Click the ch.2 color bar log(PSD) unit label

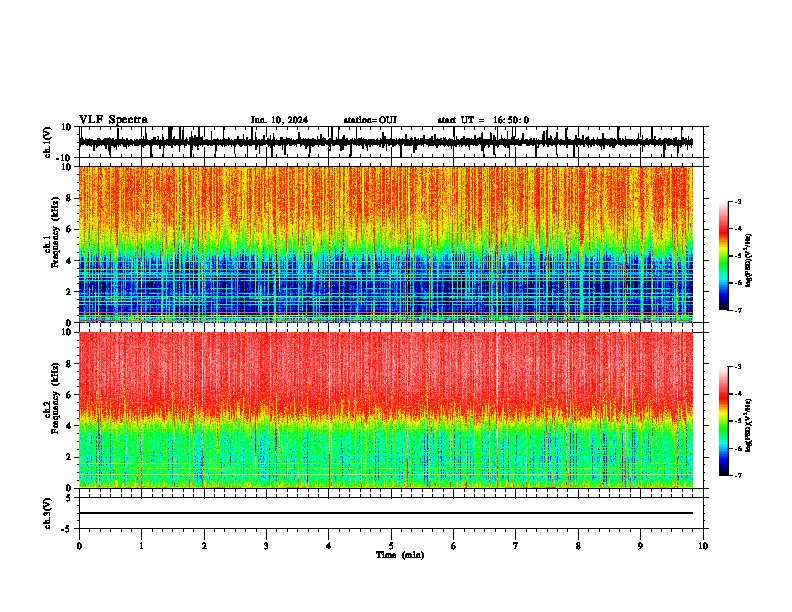749,426
